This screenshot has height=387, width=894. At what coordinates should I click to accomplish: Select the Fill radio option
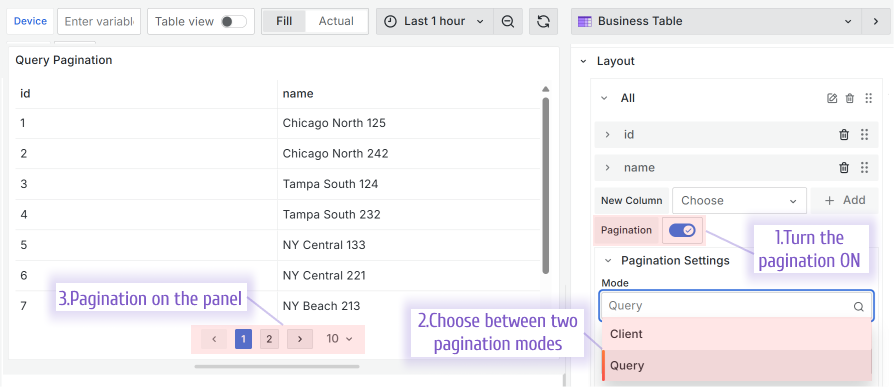284,22
